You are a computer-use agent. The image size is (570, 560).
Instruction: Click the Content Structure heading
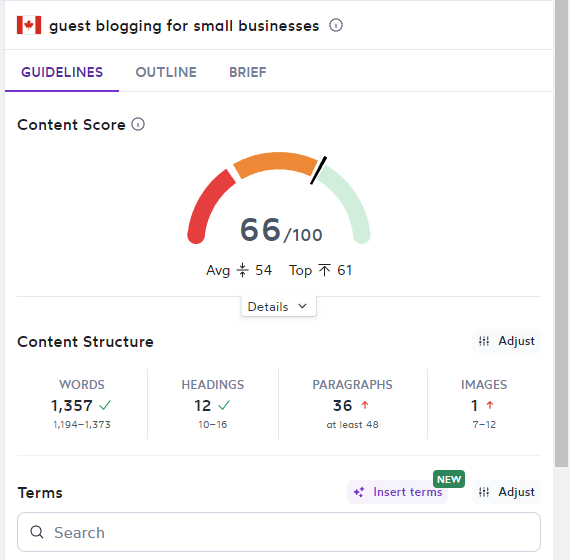pyautogui.click(x=85, y=342)
